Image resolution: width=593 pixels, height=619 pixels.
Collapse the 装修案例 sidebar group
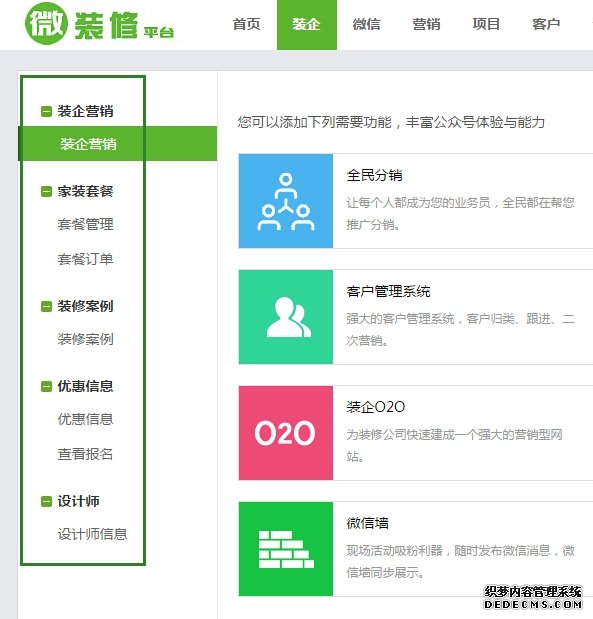(x=46, y=306)
